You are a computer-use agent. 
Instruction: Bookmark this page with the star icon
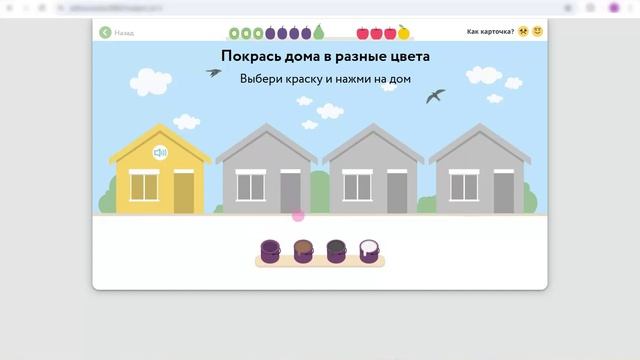coord(568,8)
